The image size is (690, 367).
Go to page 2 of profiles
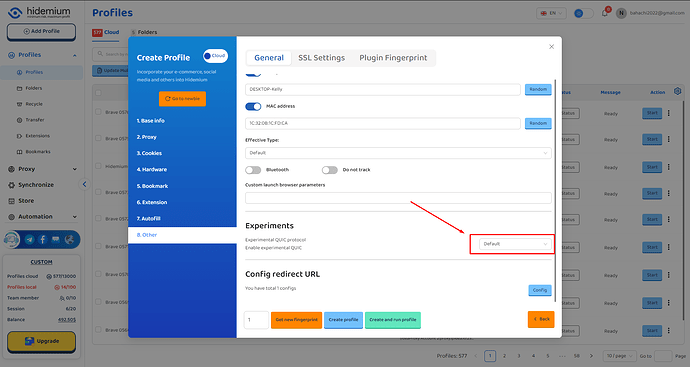pyautogui.click(x=504, y=356)
